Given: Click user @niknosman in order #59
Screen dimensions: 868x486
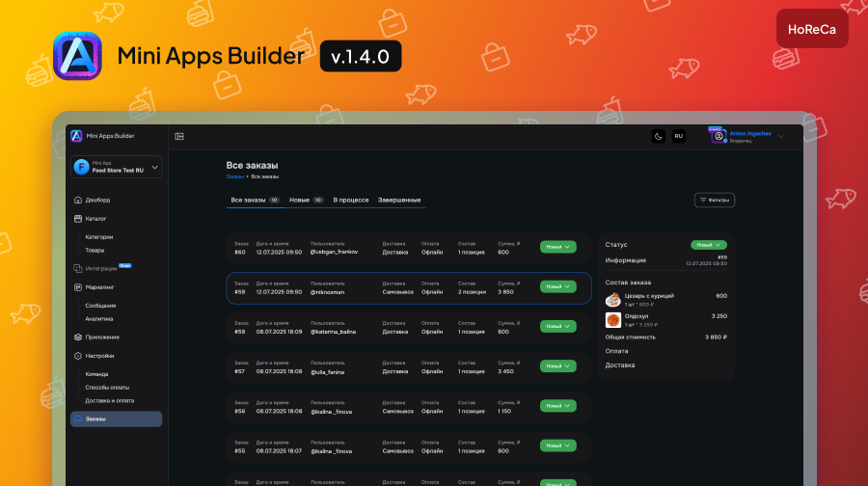Looking at the screenshot, I should pos(327,292).
